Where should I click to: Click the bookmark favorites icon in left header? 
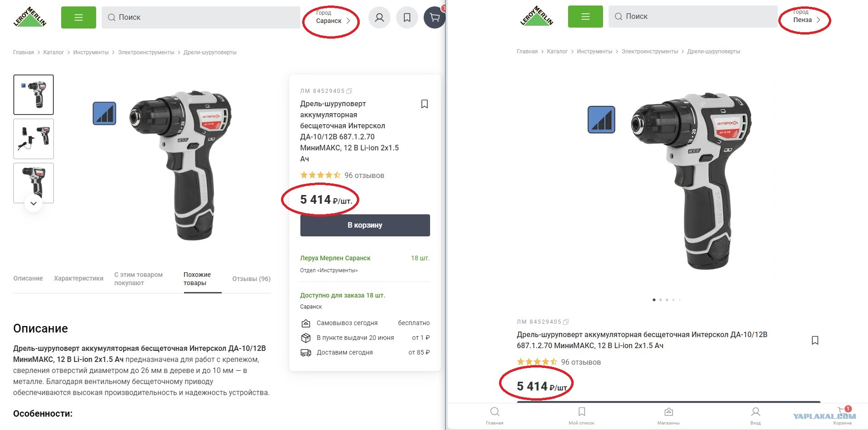(x=407, y=17)
